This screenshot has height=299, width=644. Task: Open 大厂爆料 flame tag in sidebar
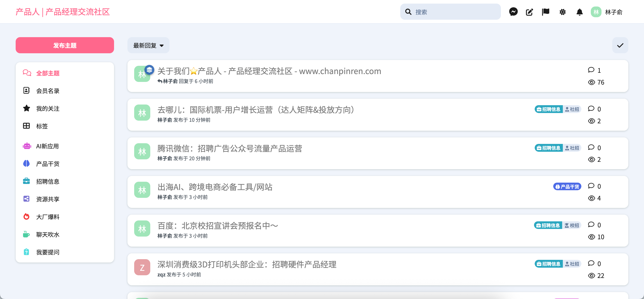pos(47,217)
